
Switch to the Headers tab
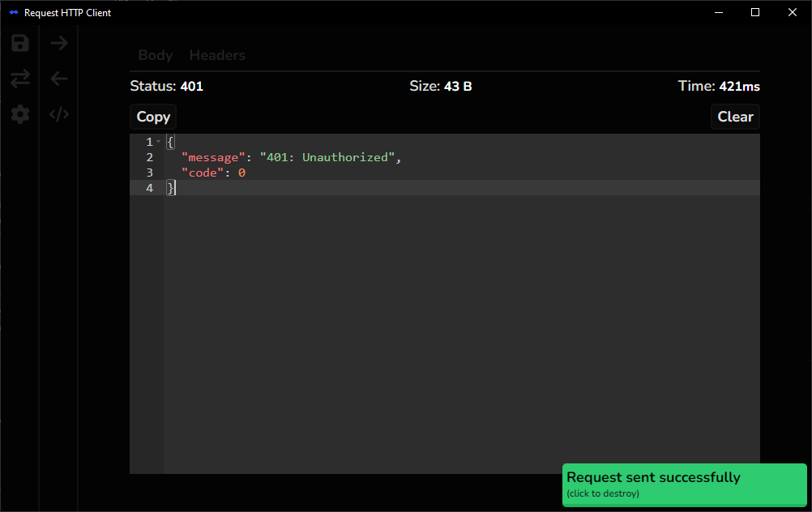pos(217,55)
